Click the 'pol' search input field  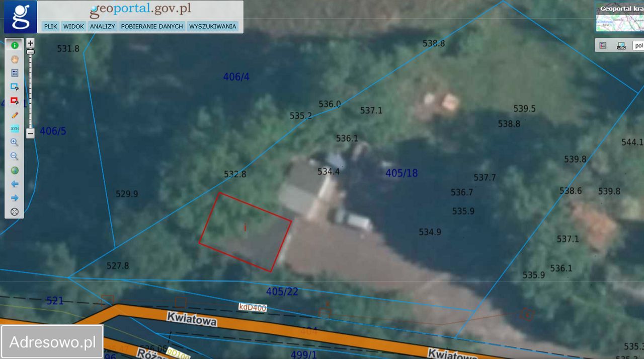click(637, 45)
